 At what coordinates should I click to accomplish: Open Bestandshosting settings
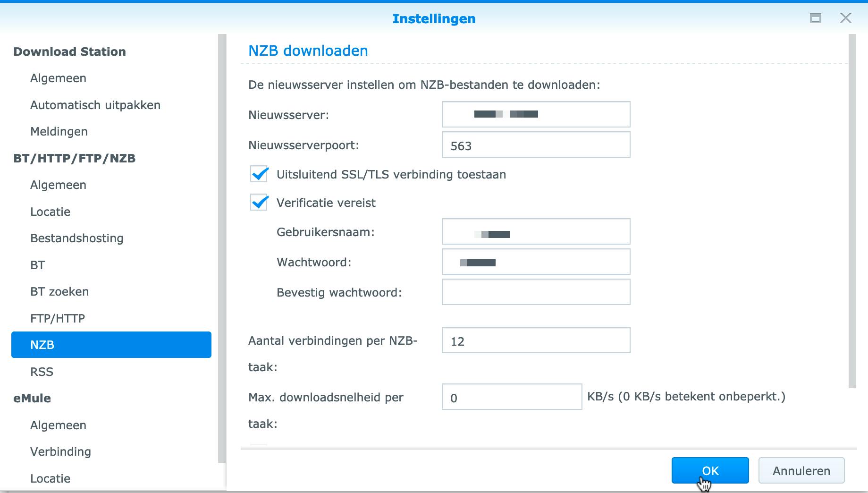pyautogui.click(x=76, y=238)
